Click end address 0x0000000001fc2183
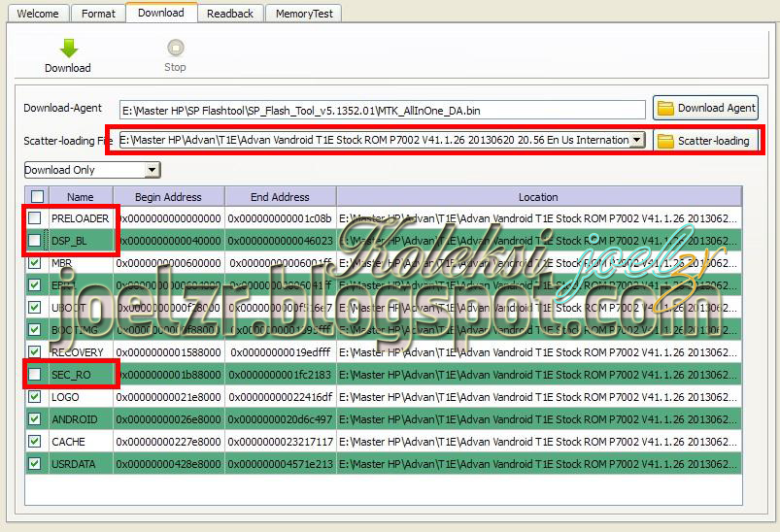Viewport: 780px width, 532px height. pos(280,375)
